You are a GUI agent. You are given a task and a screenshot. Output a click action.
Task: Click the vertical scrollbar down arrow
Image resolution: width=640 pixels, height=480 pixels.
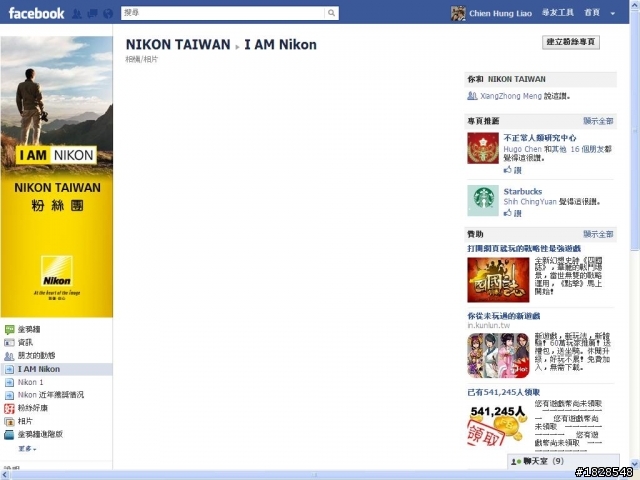pos(635,464)
